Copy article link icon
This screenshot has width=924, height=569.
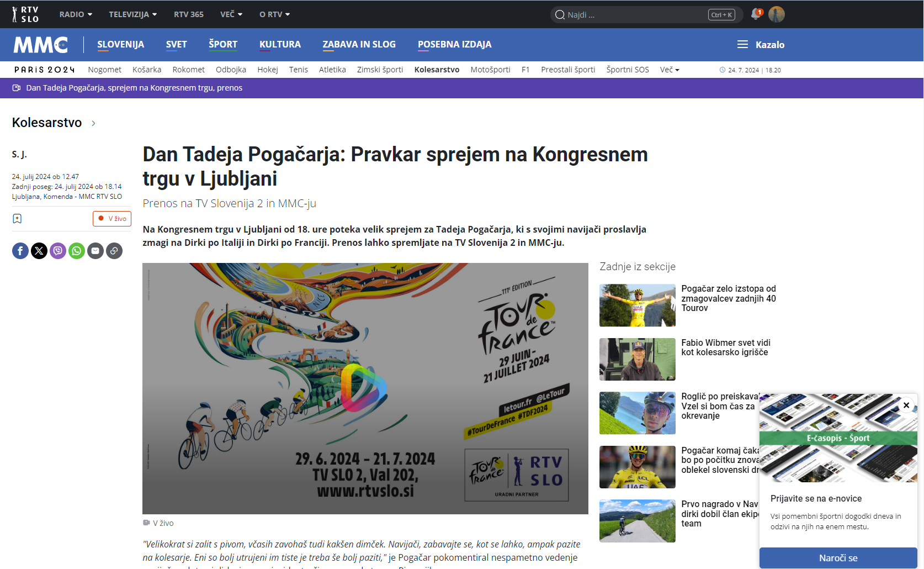114,251
